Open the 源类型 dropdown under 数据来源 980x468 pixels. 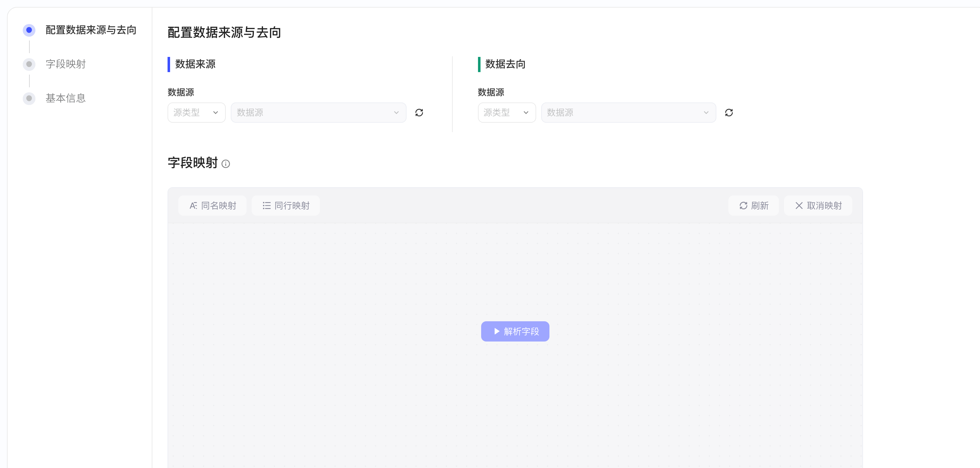coord(196,113)
